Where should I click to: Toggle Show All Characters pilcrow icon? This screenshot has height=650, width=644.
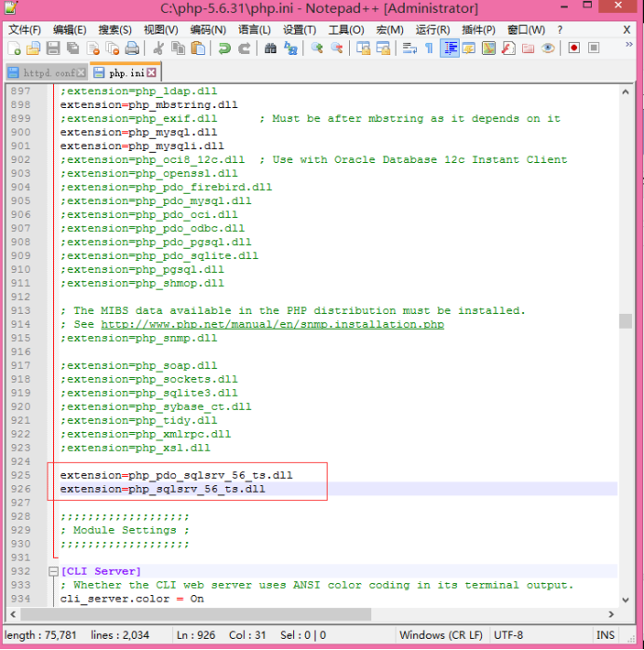[x=429, y=48]
